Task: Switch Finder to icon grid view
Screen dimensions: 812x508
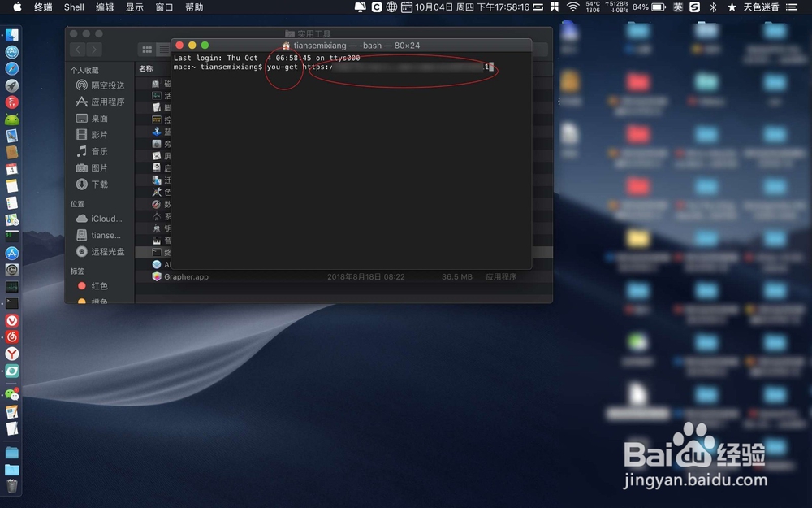Action: 147,50
